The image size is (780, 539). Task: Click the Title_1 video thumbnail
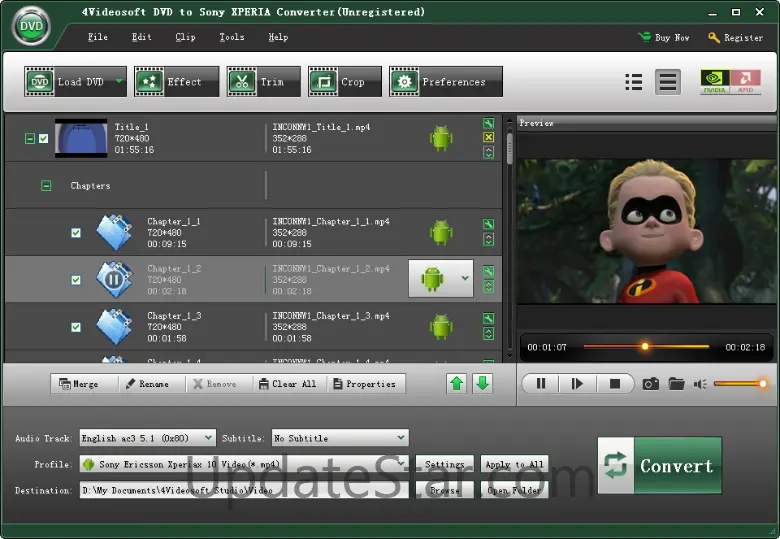81,138
